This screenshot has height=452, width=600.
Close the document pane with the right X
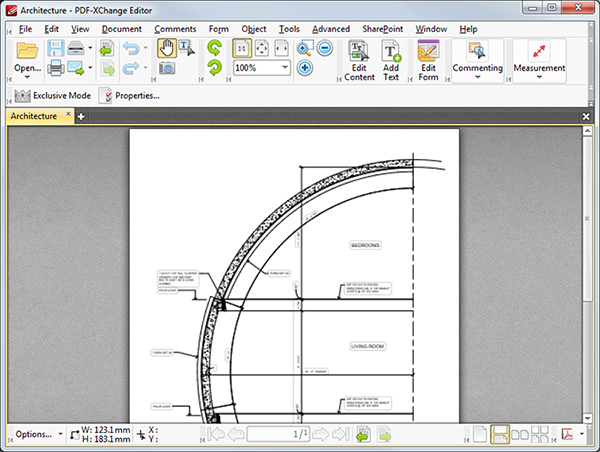click(x=586, y=116)
